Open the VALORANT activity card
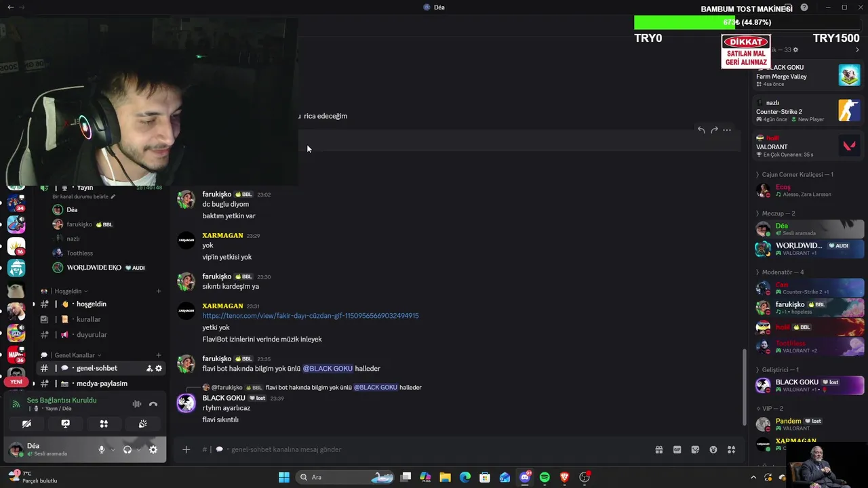 [x=808, y=146]
